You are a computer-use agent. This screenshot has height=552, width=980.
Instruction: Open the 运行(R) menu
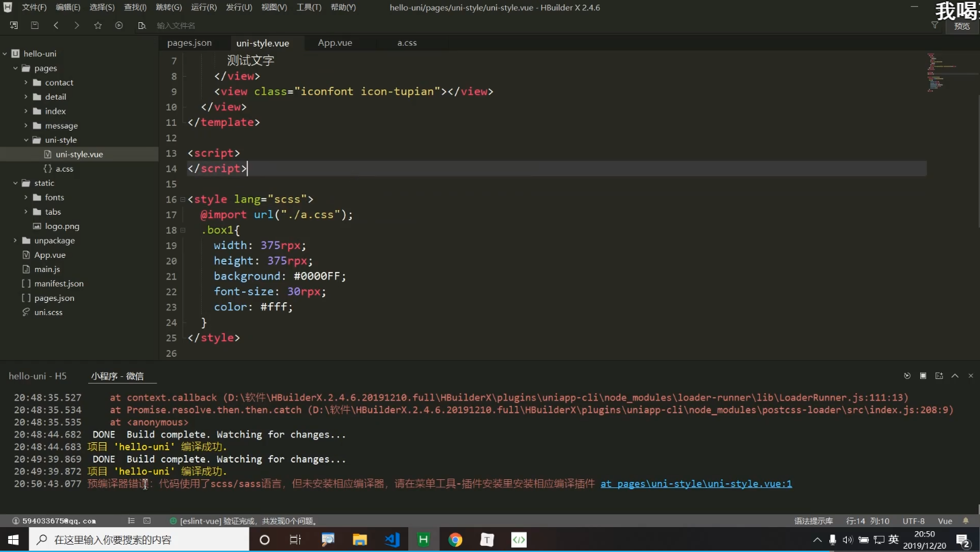204,7
